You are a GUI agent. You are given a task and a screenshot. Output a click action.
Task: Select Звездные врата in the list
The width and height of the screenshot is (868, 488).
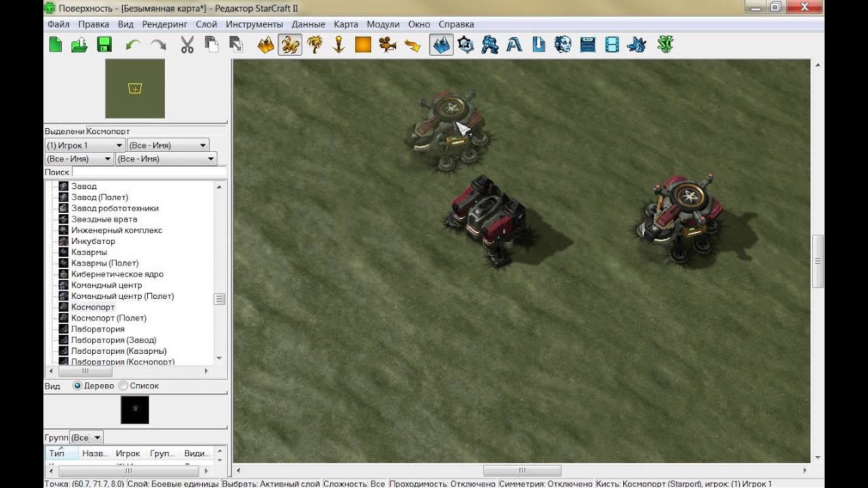tap(104, 219)
